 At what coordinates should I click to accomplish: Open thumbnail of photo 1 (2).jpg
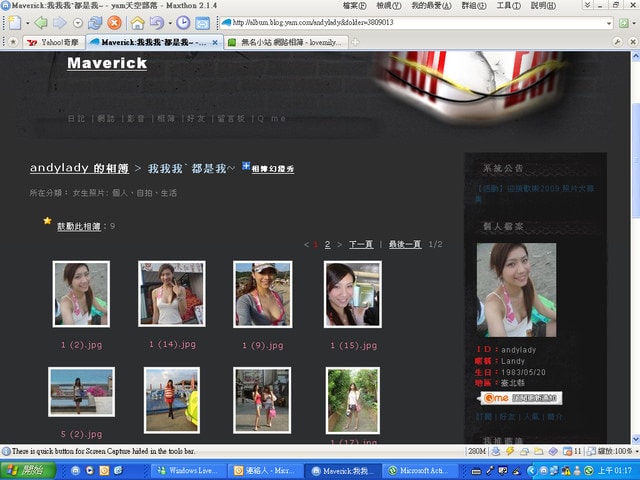pyautogui.click(x=81, y=294)
